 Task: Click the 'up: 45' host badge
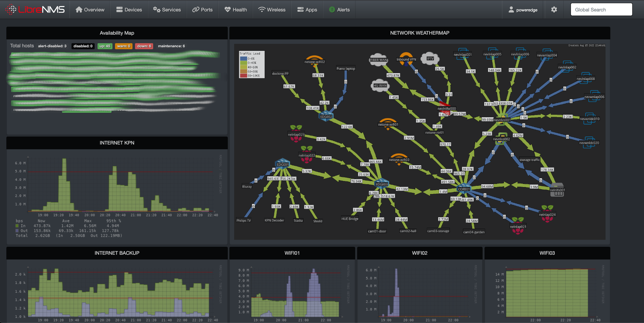[x=105, y=46]
